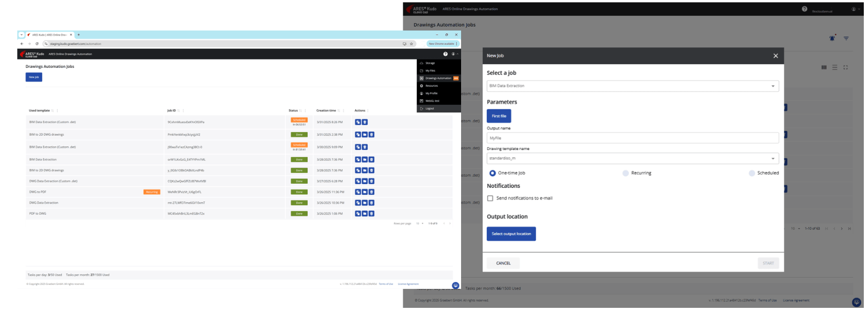
Task: Open My Profile from the user menu
Action: click(x=438, y=93)
